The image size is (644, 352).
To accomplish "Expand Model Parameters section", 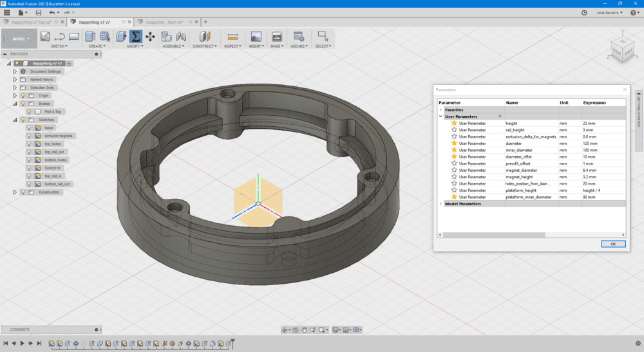I will click(x=440, y=203).
